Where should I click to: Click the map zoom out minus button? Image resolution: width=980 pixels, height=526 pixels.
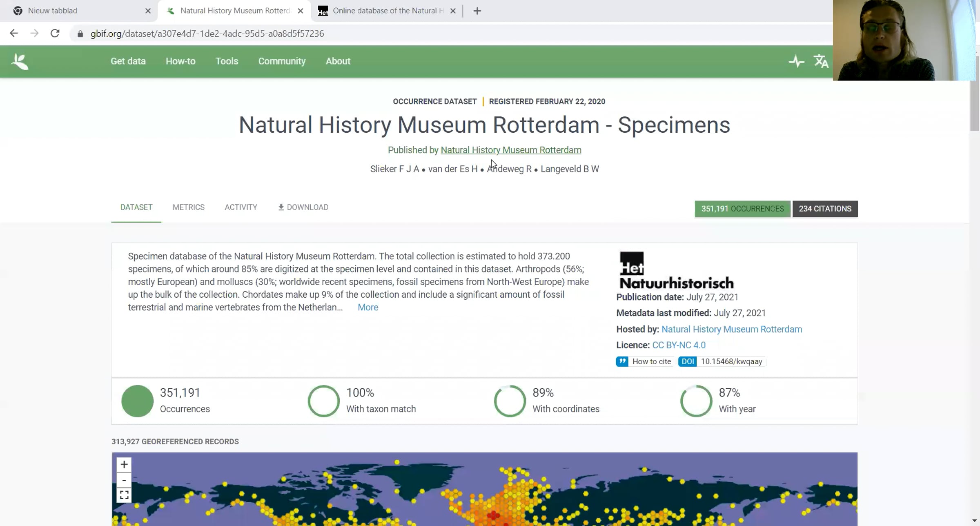(x=124, y=480)
